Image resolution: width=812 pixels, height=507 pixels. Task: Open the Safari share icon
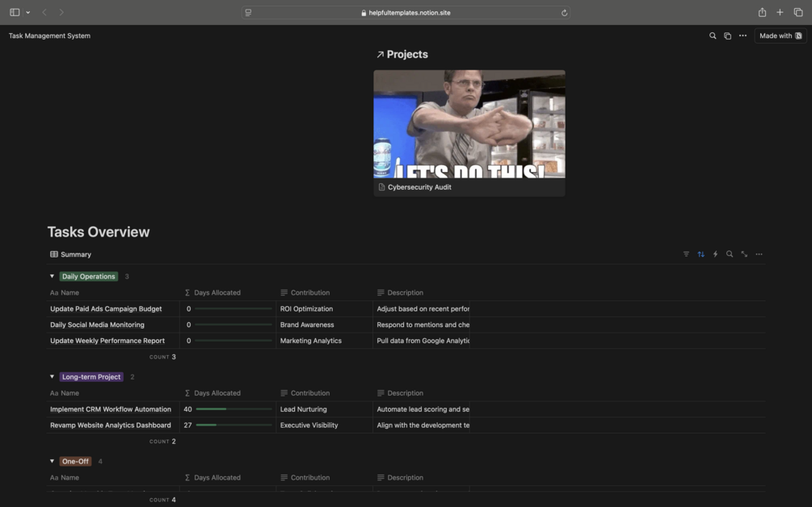[x=762, y=12]
